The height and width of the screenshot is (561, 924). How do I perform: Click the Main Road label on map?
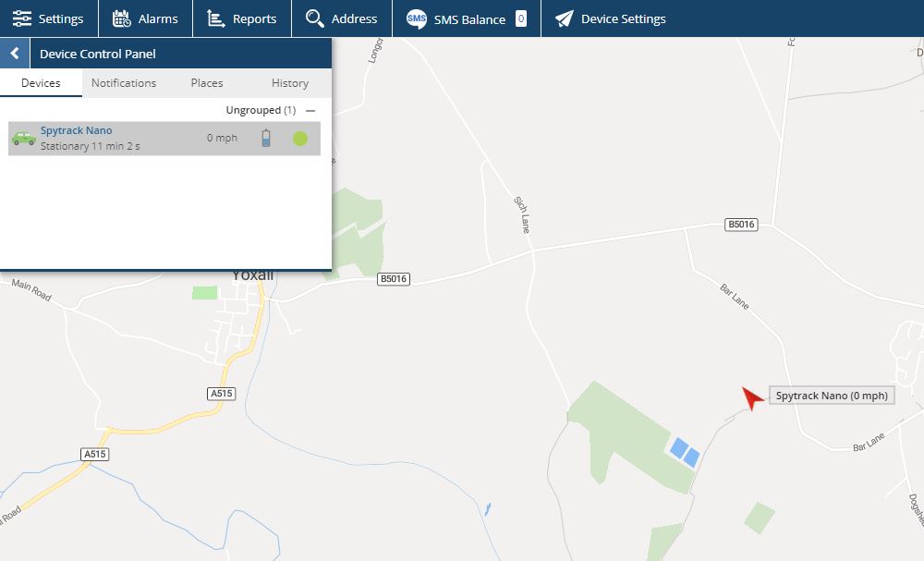coord(31,289)
